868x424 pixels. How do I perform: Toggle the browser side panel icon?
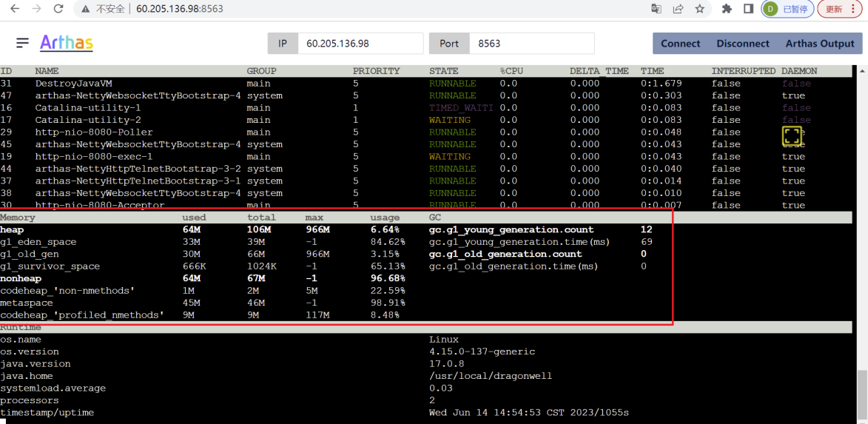click(748, 9)
